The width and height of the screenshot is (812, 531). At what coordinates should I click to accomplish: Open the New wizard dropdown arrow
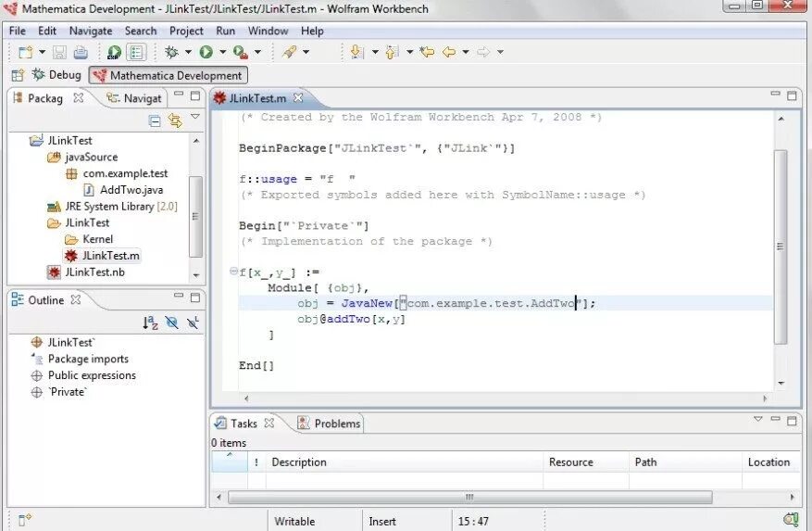[x=43, y=52]
